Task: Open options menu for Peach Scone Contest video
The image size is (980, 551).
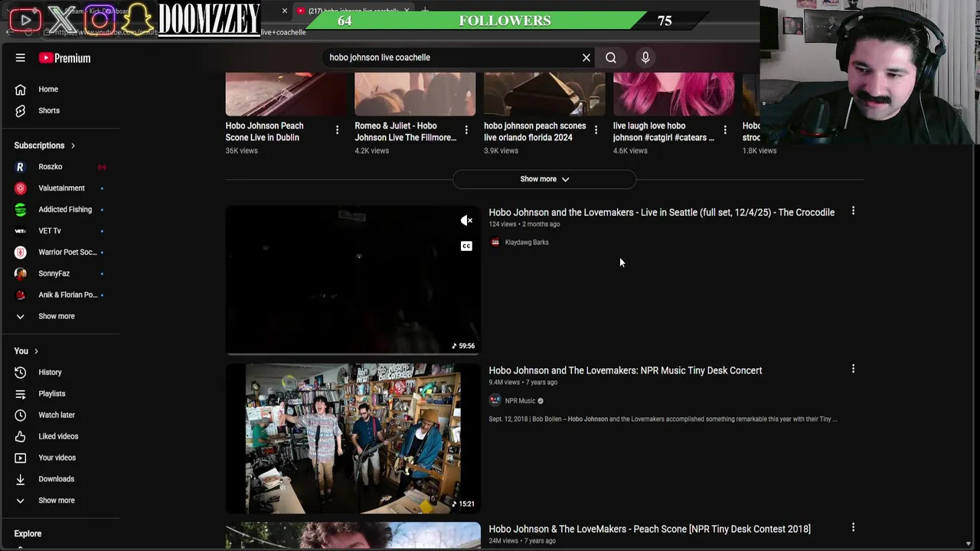Action: click(853, 527)
